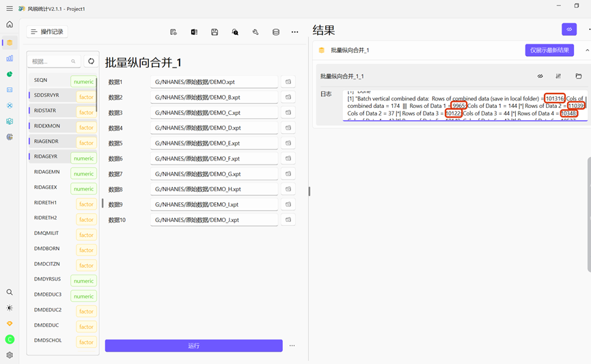Open the globe-like sidebar icon
The width and height of the screenshot is (591, 364).
click(x=10, y=137)
